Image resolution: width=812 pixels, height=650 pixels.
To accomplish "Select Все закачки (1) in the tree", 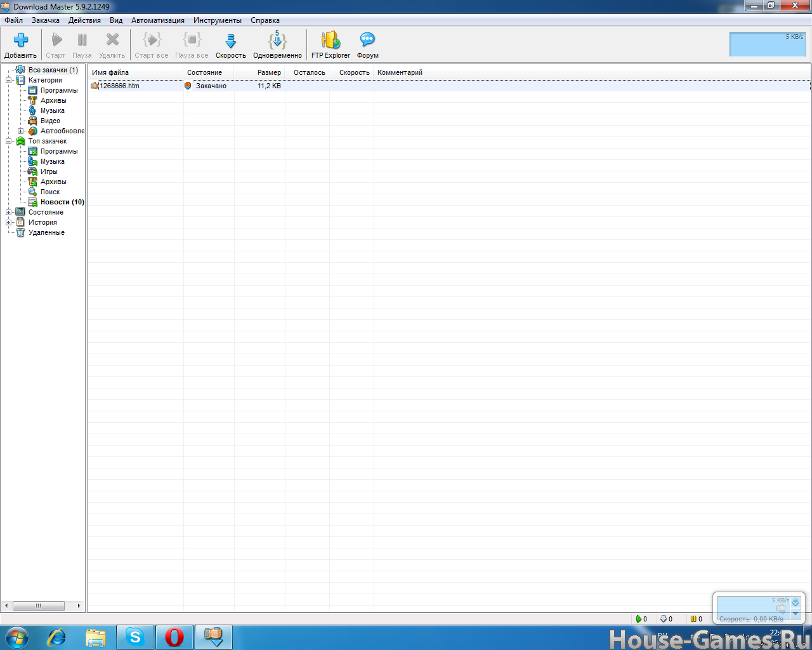I will click(x=53, y=70).
